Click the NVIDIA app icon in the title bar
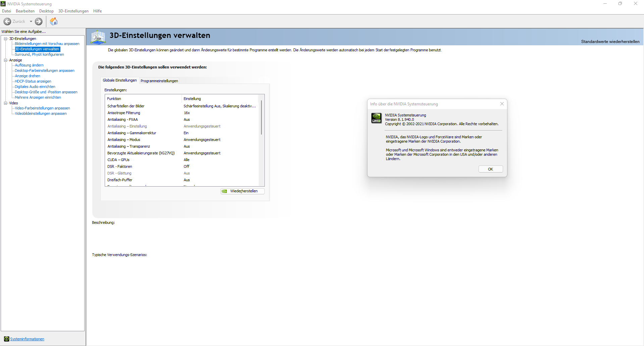 coord(3,4)
